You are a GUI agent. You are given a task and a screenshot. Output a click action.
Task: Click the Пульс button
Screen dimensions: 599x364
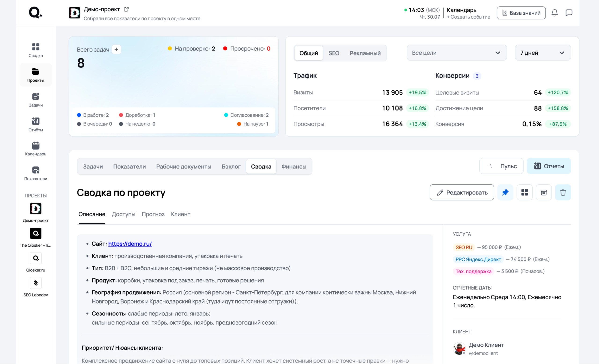coord(501,166)
